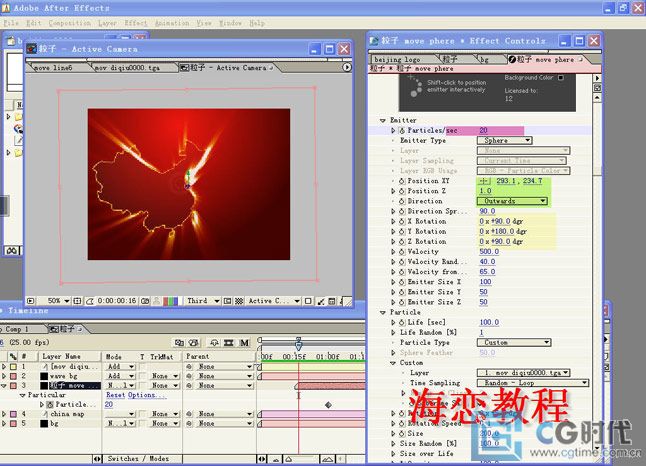Viewport: 646px width, 466px height.
Task: Click the region of interest icon
Action: (x=227, y=301)
